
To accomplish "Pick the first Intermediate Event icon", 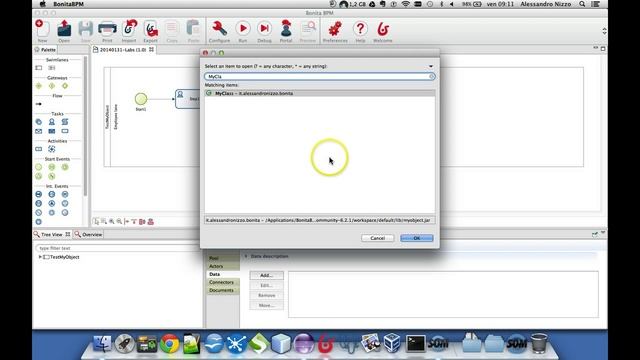I will point(39,194).
